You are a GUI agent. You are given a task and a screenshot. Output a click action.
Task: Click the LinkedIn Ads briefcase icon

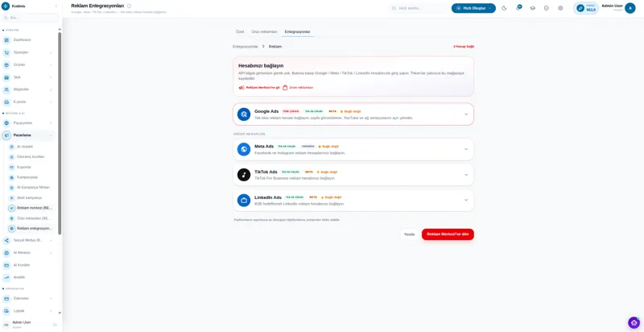coord(244,200)
